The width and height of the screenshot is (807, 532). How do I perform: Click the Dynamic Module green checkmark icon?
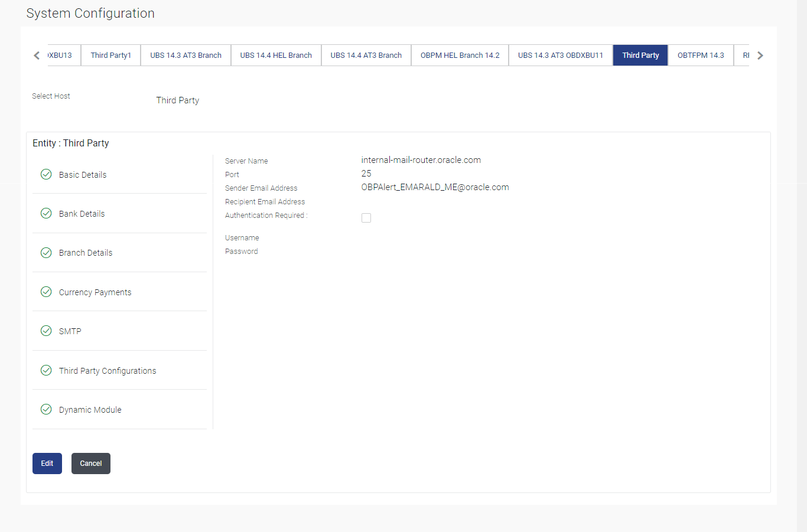(46, 409)
